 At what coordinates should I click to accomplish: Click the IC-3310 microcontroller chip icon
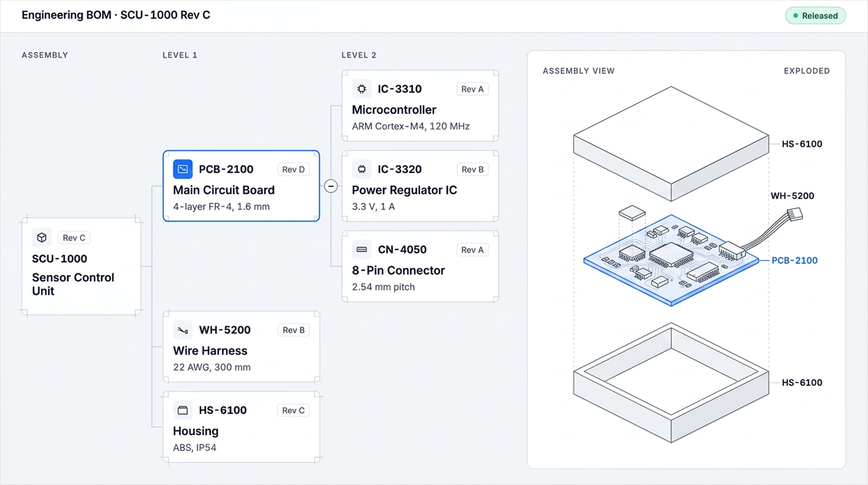point(362,89)
